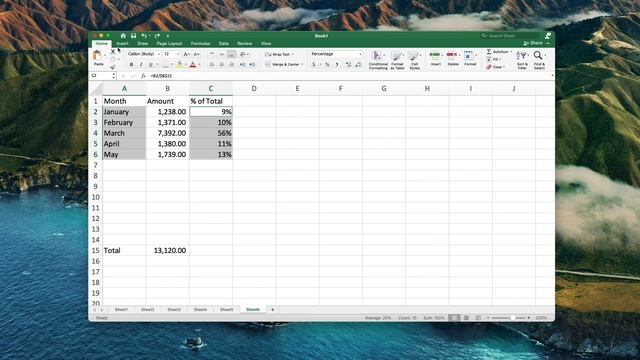Screen dimensions: 640x360
Task: Toggle center text horizontally
Action: click(222, 64)
